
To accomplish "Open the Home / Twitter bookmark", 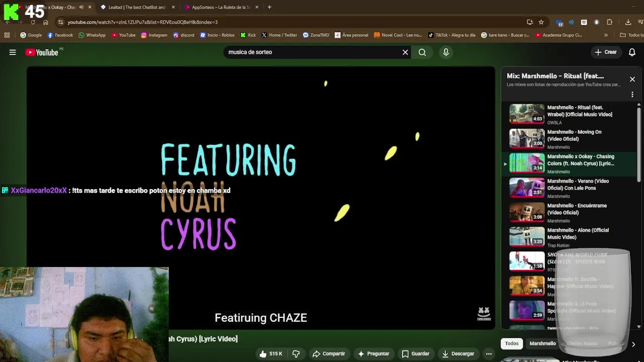I will 279,35.
